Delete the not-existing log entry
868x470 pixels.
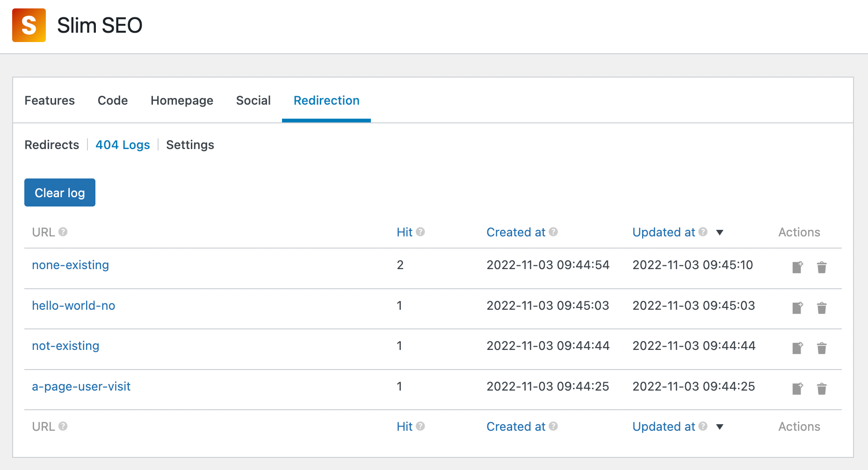[x=822, y=348]
